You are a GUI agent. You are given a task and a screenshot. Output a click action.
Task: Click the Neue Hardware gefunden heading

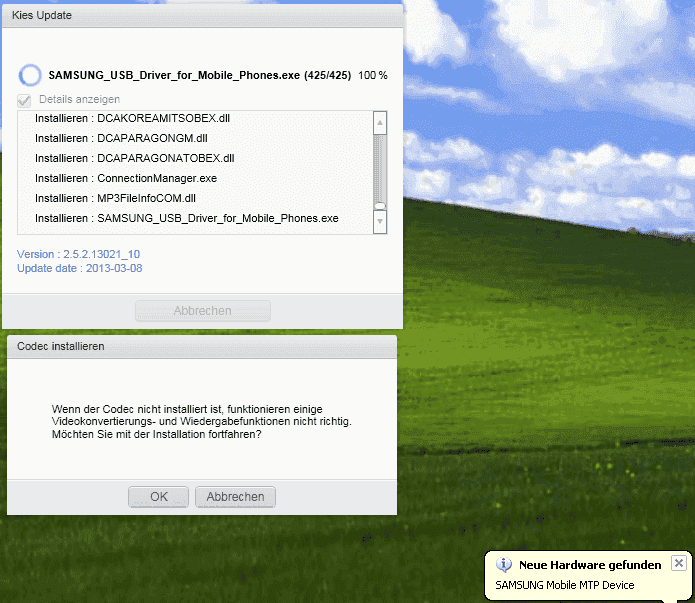[x=590, y=565]
